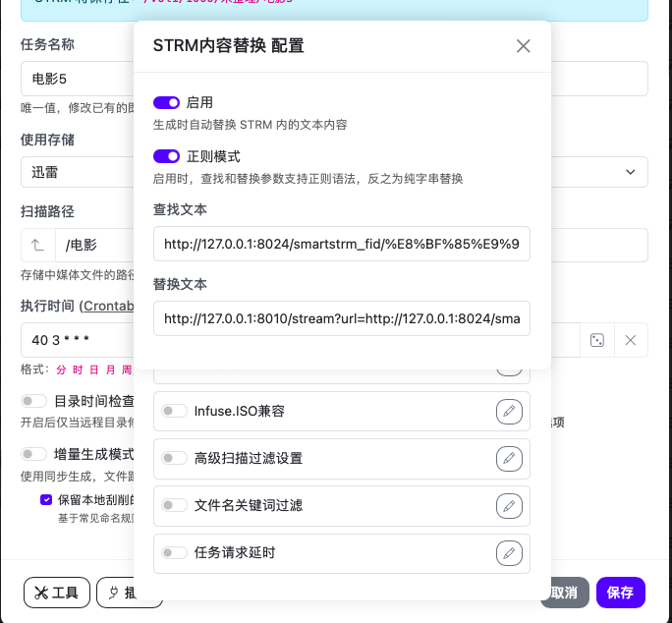Click the 替换文本 input field
Viewport: 672px width, 623px height.
pos(342,318)
